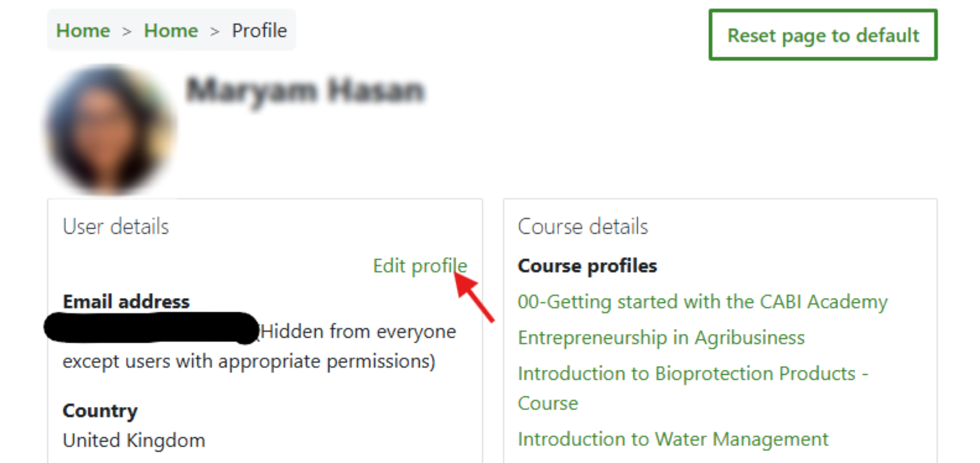Screen dimensions: 980x463
Task: Click the blacked-out email address
Action: 151,328
